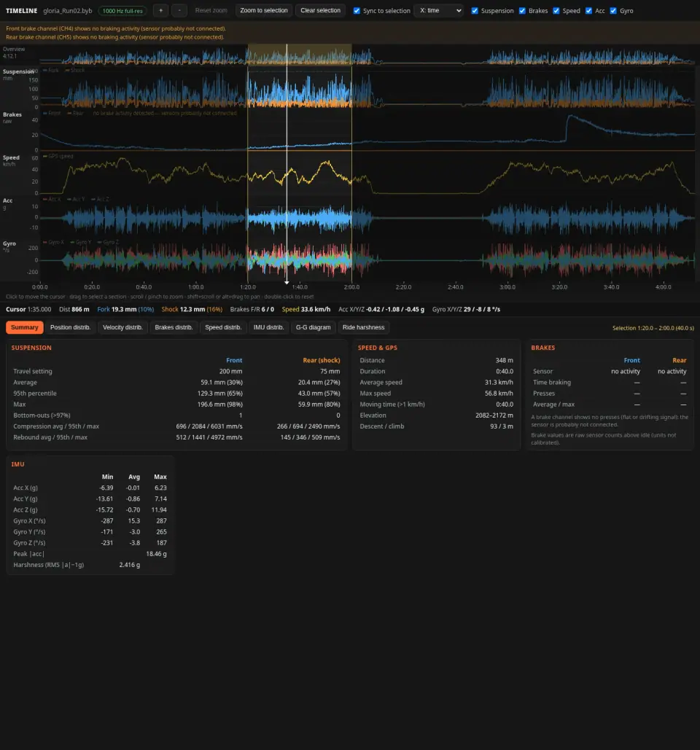Viewport: 700px width, 750px height.
Task: Click the Dist 866 m readout
Action: click(74, 310)
